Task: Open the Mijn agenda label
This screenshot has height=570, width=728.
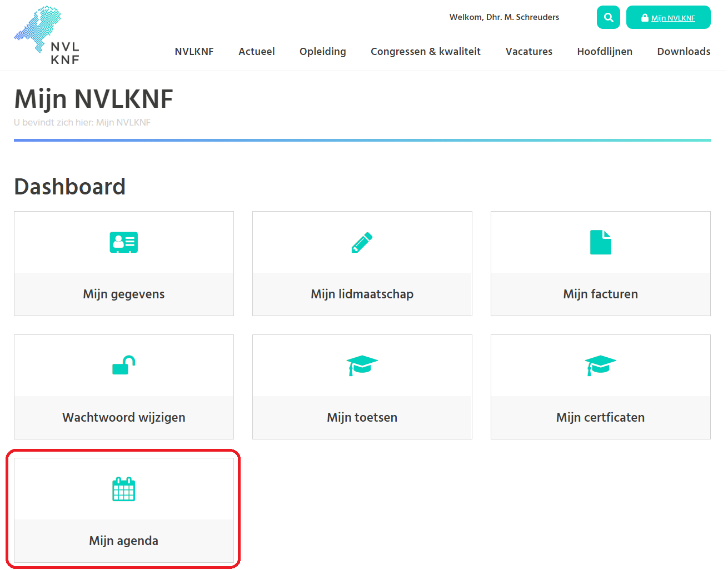Action: tap(124, 541)
